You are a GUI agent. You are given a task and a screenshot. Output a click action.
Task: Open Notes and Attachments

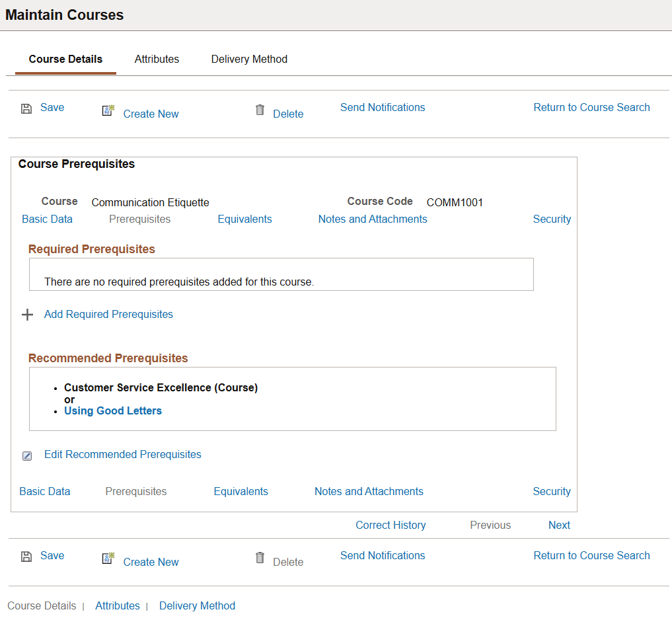click(372, 219)
